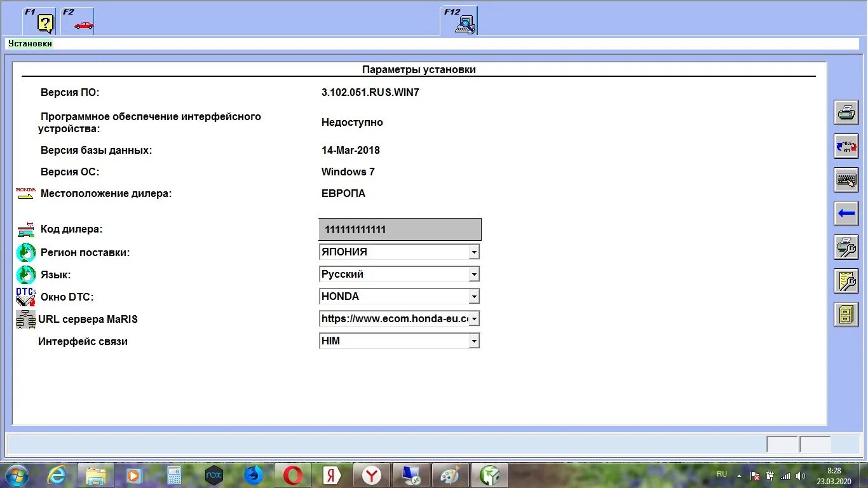The image size is (868, 488).
Task: Click ЕВРОПА dealer location value
Action: click(343, 193)
